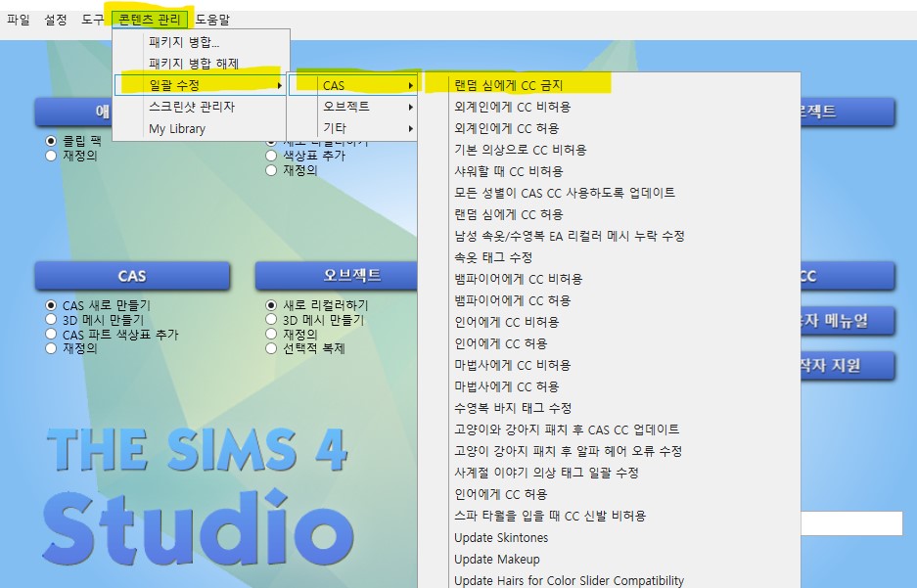Image resolution: width=917 pixels, height=588 pixels.
Task: Choose 외계인에게 CC 허용
Action: pyautogui.click(x=609, y=128)
